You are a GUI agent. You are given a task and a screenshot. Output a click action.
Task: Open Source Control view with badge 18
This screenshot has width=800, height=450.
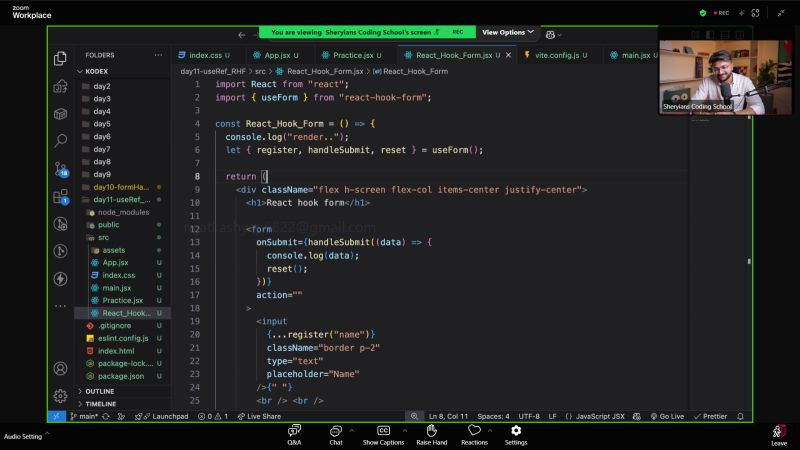pyautogui.click(x=61, y=169)
